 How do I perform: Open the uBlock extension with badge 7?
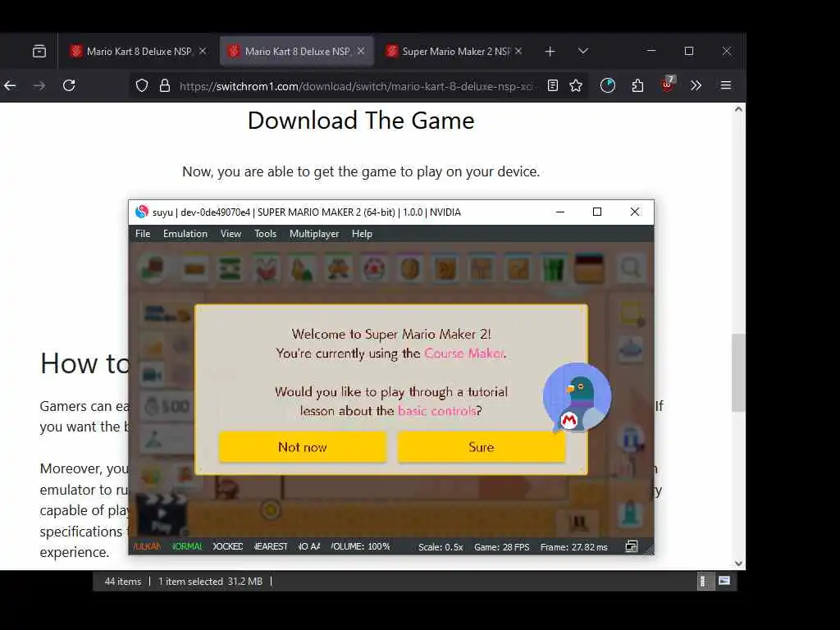click(668, 84)
